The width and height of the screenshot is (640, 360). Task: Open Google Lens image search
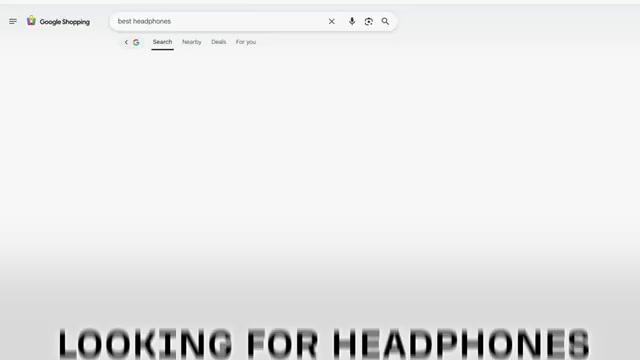coord(369,21)
